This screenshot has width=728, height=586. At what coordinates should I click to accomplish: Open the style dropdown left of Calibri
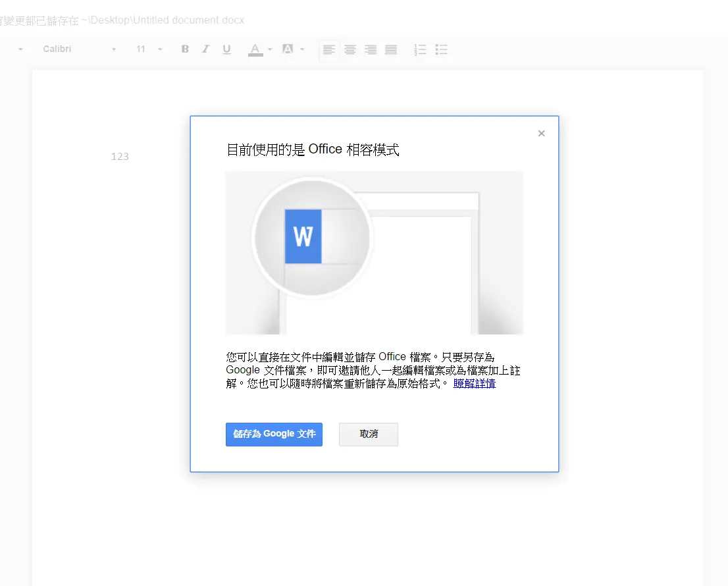pos(20,49)
